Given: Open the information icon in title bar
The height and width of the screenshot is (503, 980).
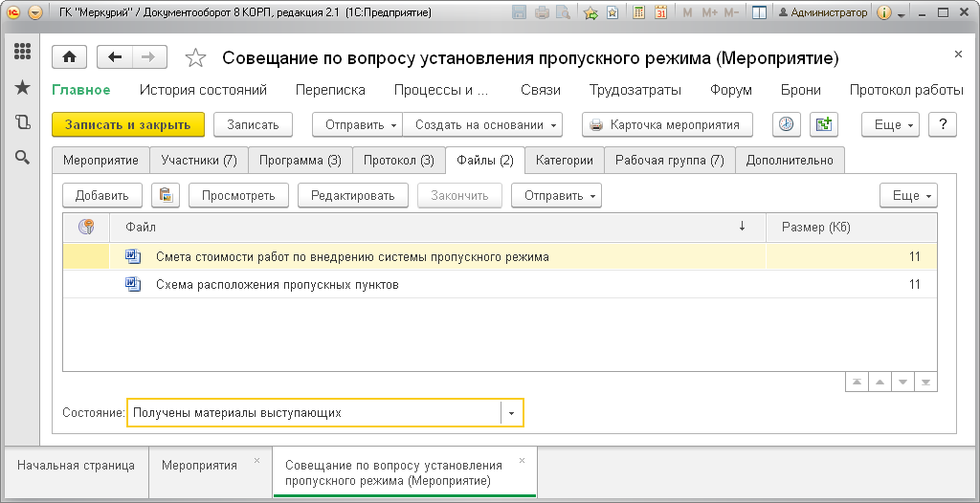Looking at the screenshot, I should [883, 12].
